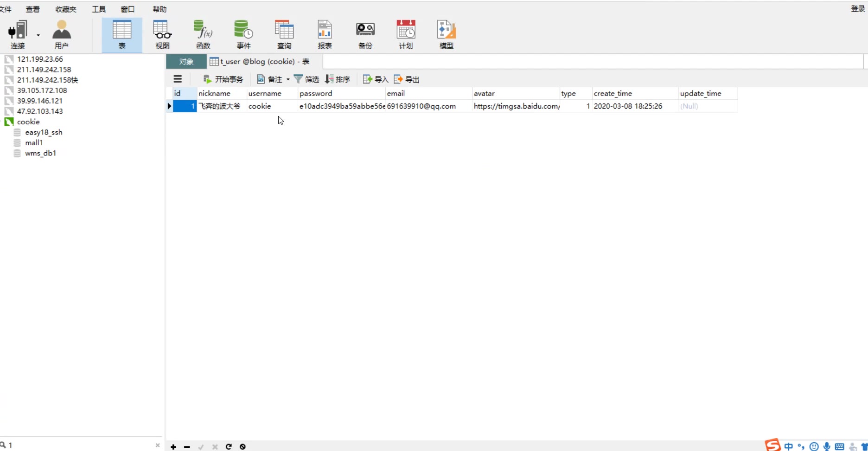Image resolution: width=868 pixels, height=451 pixels.
Task: Click 开始事务 begin transaction
Action: coord(223,79)
